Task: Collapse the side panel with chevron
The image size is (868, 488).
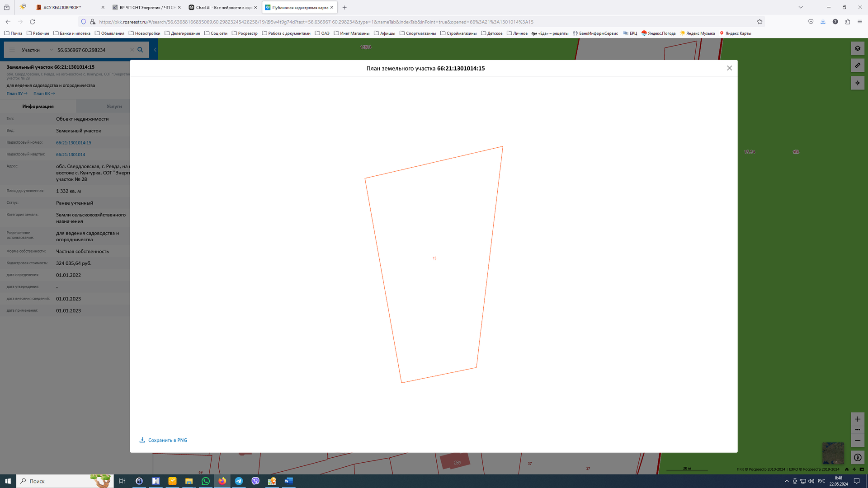Action: 155,50
